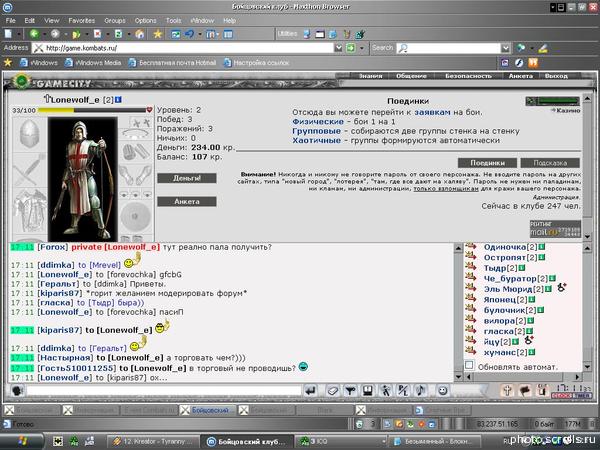
Task: Click the yellow health bar 33/100
Action: point(92,110)
